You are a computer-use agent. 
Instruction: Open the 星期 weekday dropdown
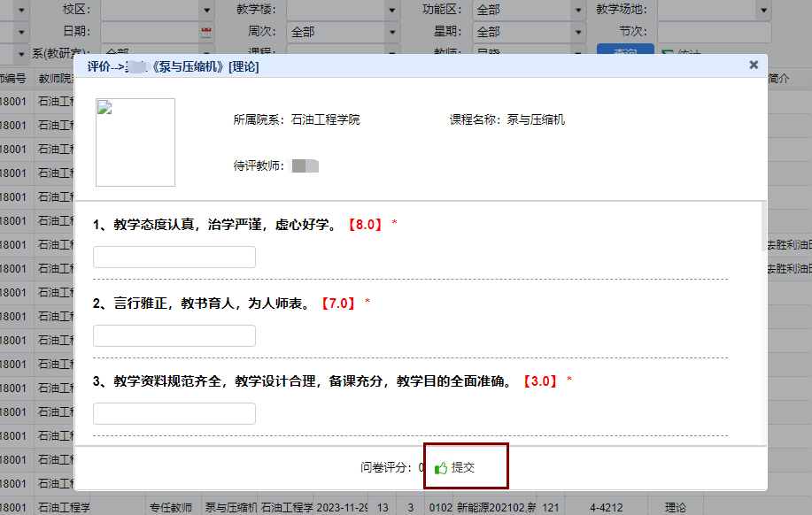click(578, 33)
